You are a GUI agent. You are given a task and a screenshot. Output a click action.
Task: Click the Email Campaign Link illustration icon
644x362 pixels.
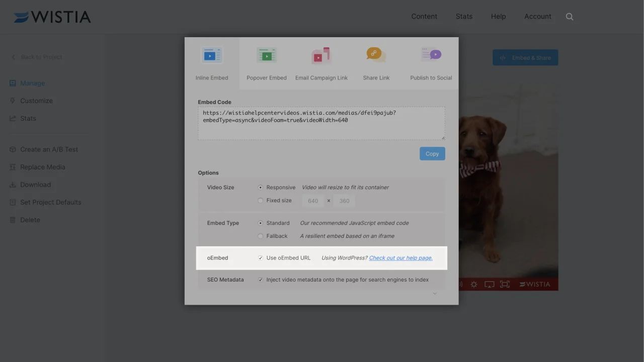321,55
